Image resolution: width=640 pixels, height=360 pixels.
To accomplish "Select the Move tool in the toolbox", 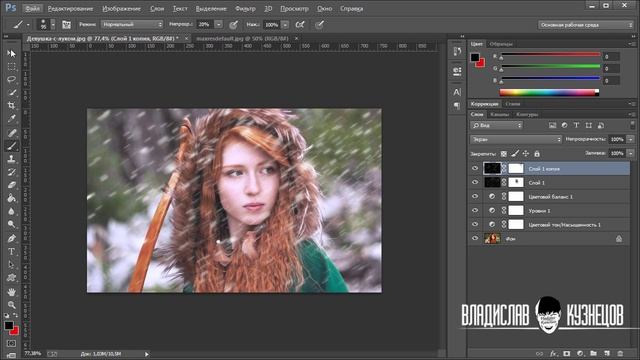I will tap(11, 53).
